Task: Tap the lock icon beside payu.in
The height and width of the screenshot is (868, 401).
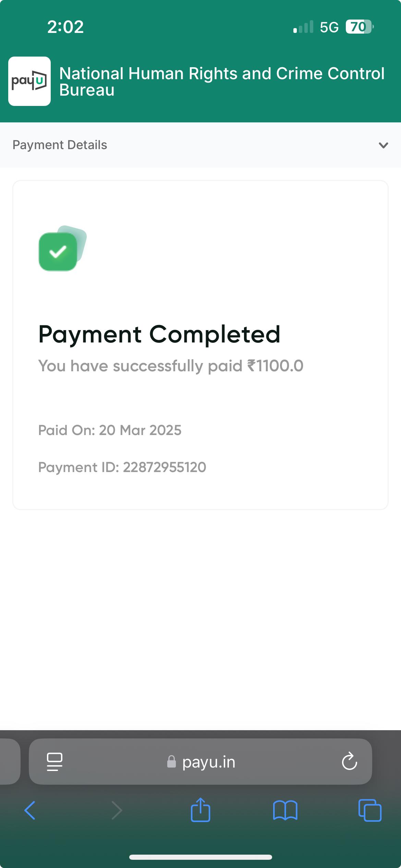Action: click(171, 762)
